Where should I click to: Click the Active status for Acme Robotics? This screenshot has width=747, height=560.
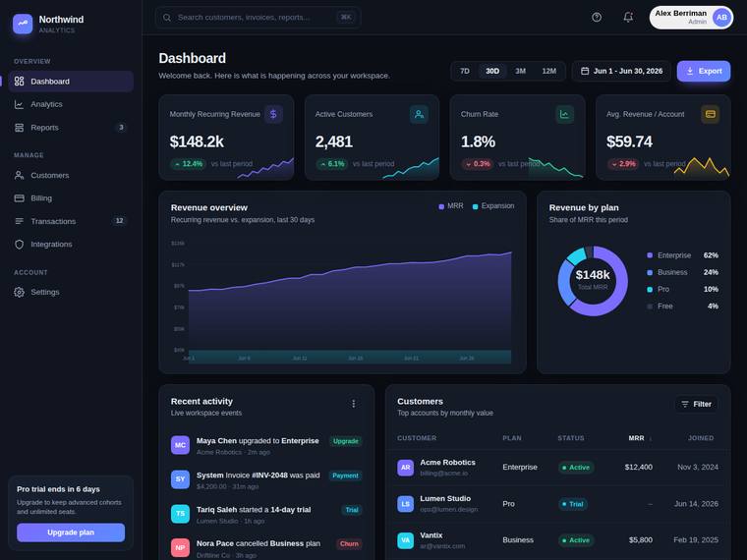pos(576,468)
